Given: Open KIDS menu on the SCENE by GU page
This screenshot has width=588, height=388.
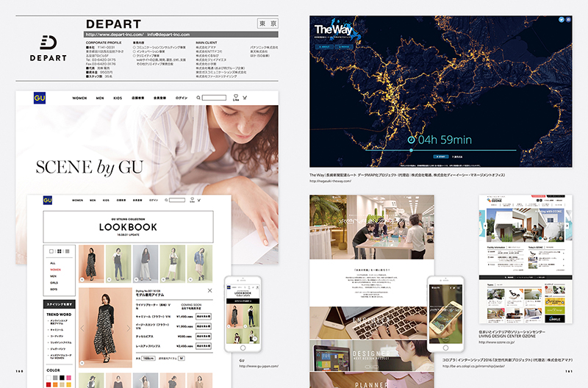Looking at the screenshot, I should (x=118, y=98).
